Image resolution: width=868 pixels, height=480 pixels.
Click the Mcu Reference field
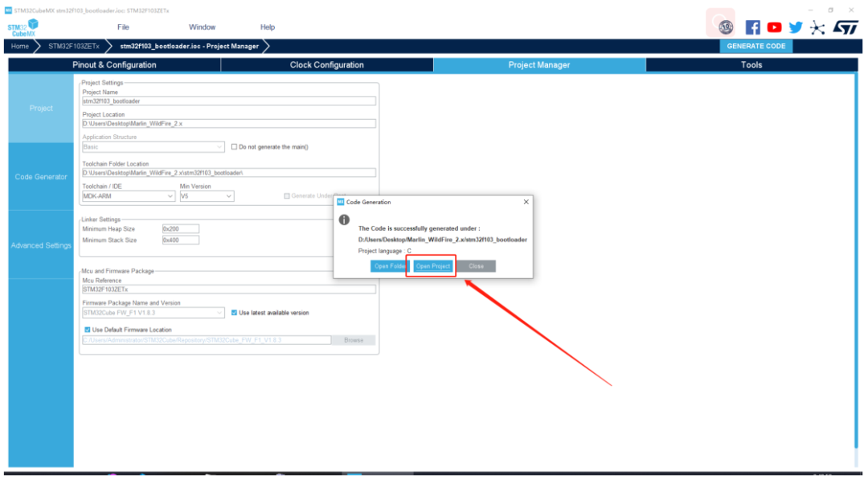[x=228, y=289]
